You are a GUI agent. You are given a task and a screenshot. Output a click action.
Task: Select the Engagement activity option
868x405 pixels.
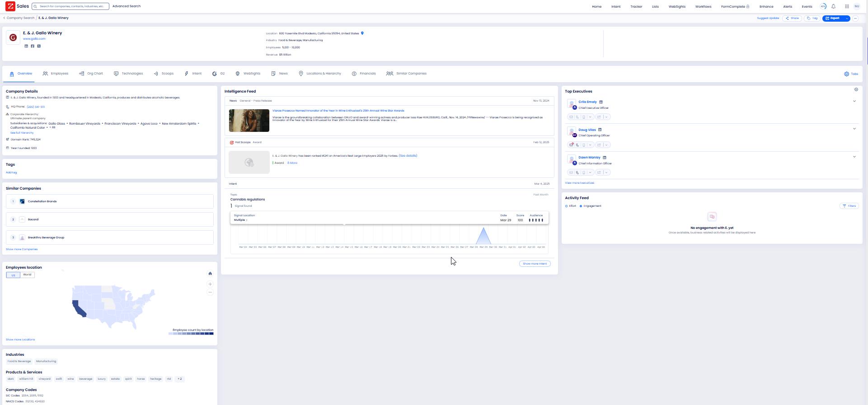(591, 206)
